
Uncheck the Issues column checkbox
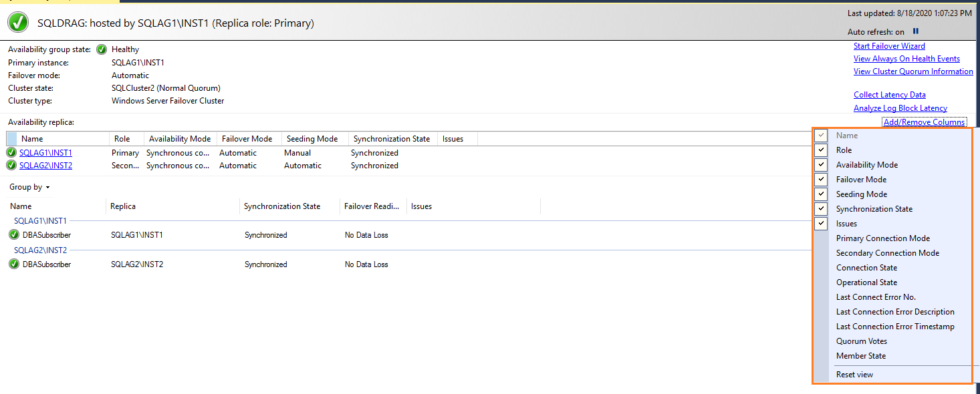click(x=821, y=224)
